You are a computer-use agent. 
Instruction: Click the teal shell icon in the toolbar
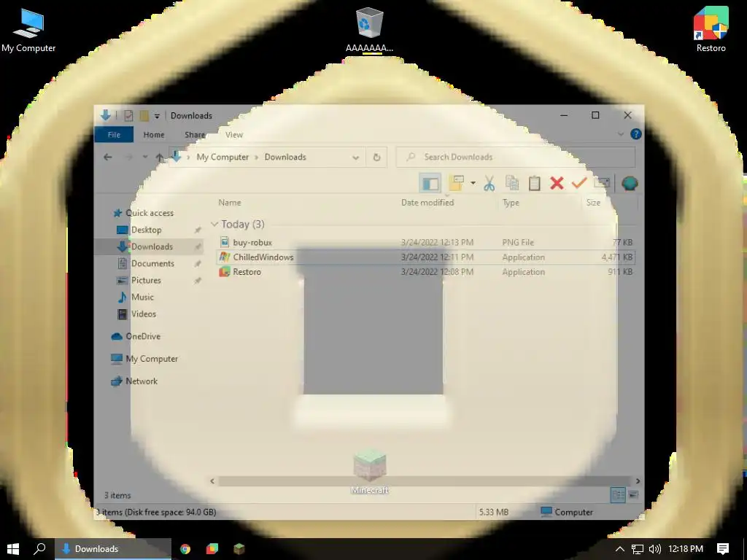click(630, 183)
